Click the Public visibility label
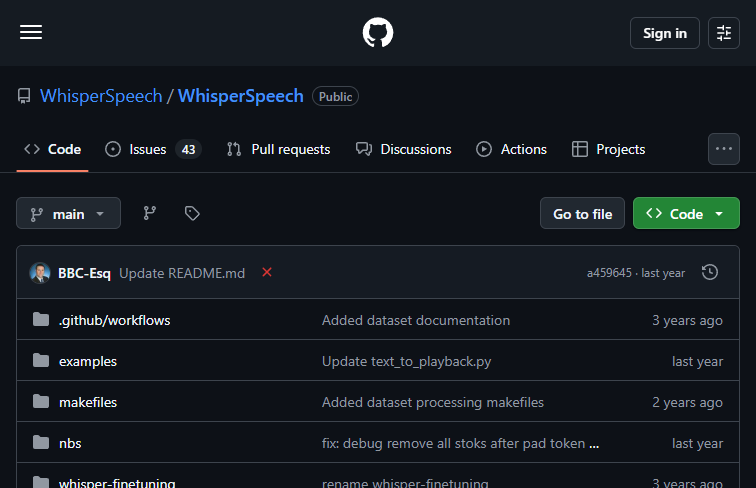756x488 pixels. 335,96
